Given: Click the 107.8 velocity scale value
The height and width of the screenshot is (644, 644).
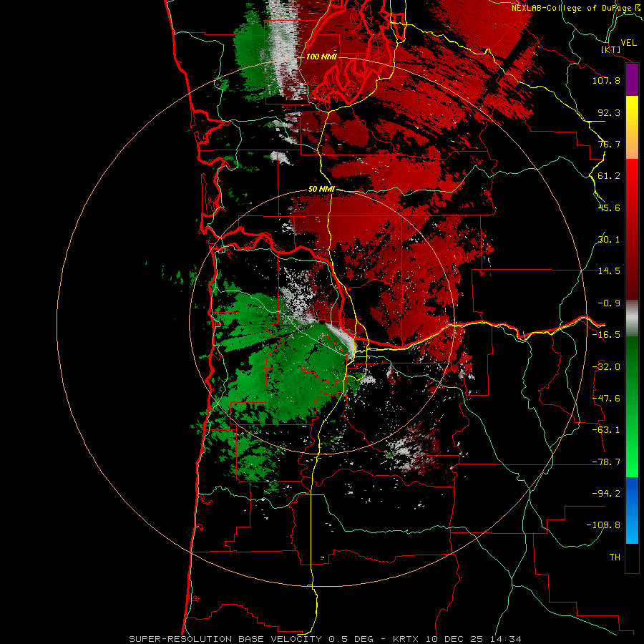Looking at the screenshot, I should pyautogui.click(x=606, y=80).
